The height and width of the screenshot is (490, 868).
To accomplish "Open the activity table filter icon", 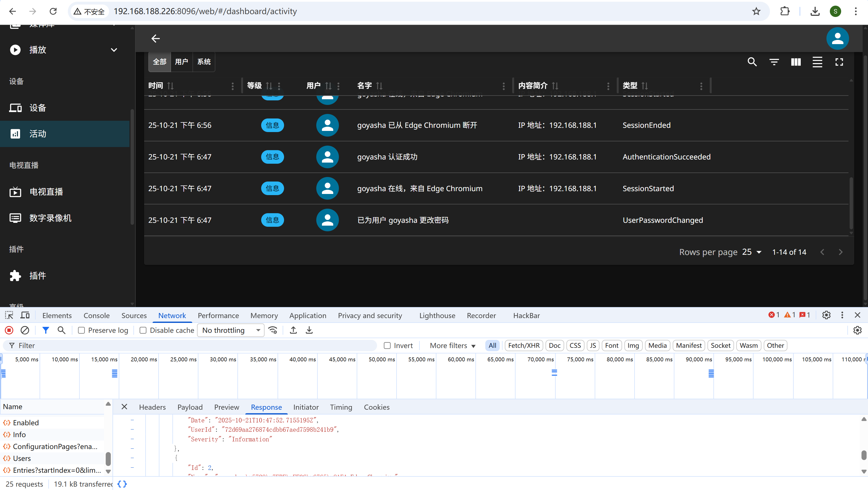I will point(774,62).
